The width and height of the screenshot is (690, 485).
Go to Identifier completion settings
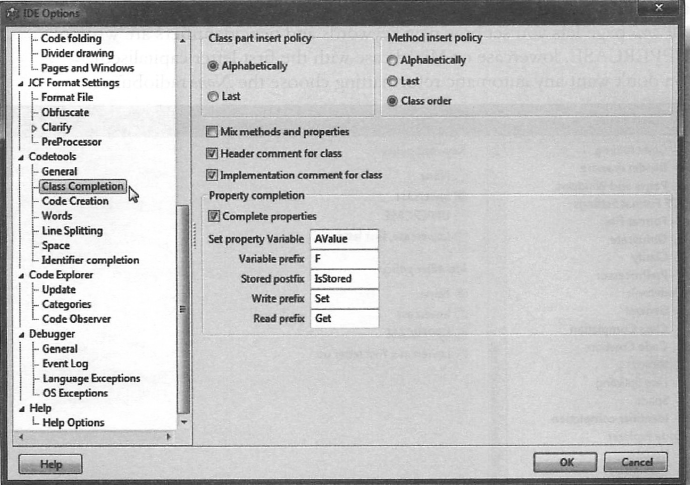click(90, 260)
